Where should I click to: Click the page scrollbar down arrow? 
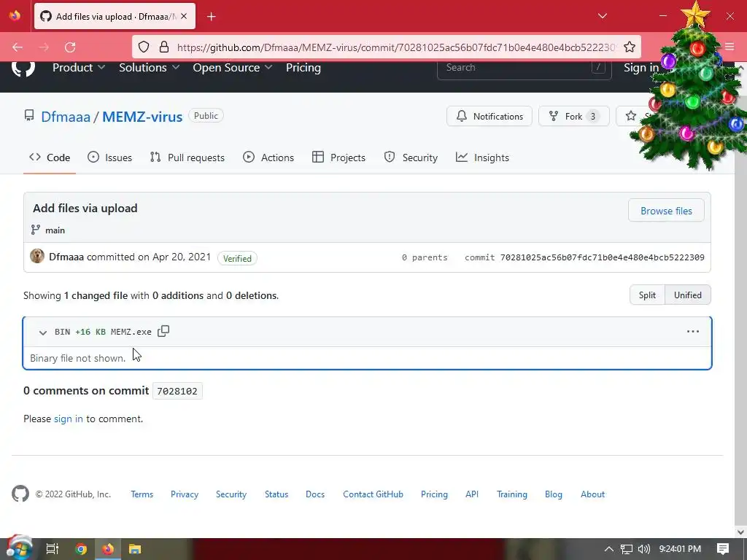[x=740, y=532]
